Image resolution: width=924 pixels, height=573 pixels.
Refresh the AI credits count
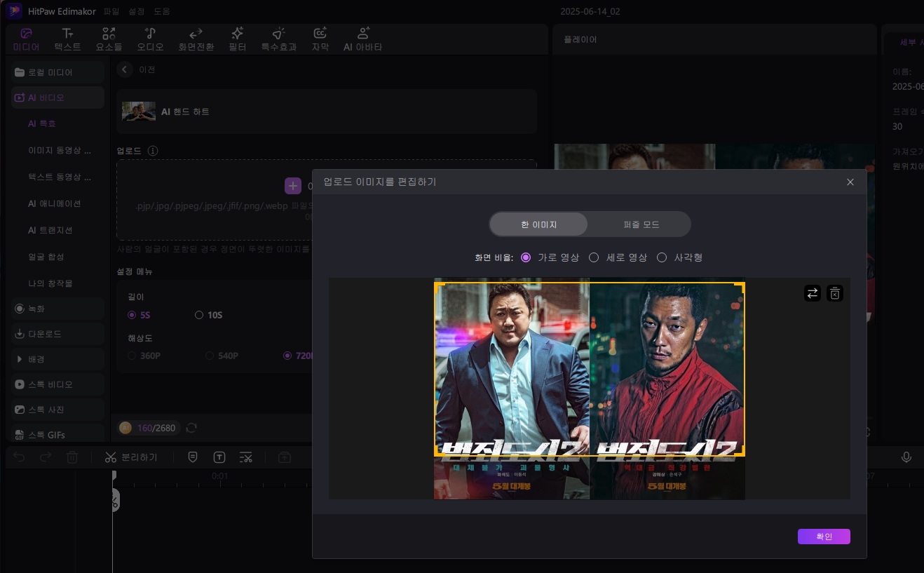click(191, 428)
